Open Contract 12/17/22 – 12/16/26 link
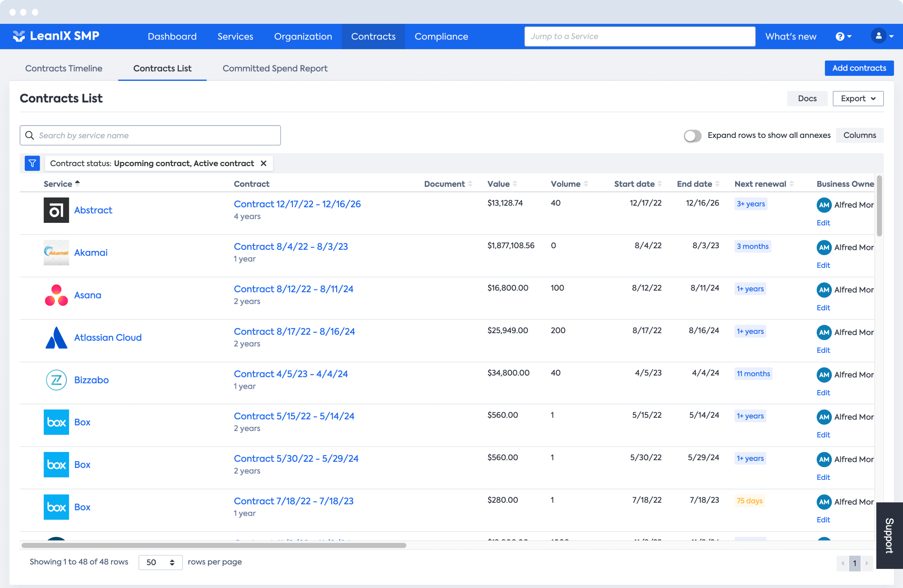The width and height of the screenshot is (903, 588). (298, 204)
